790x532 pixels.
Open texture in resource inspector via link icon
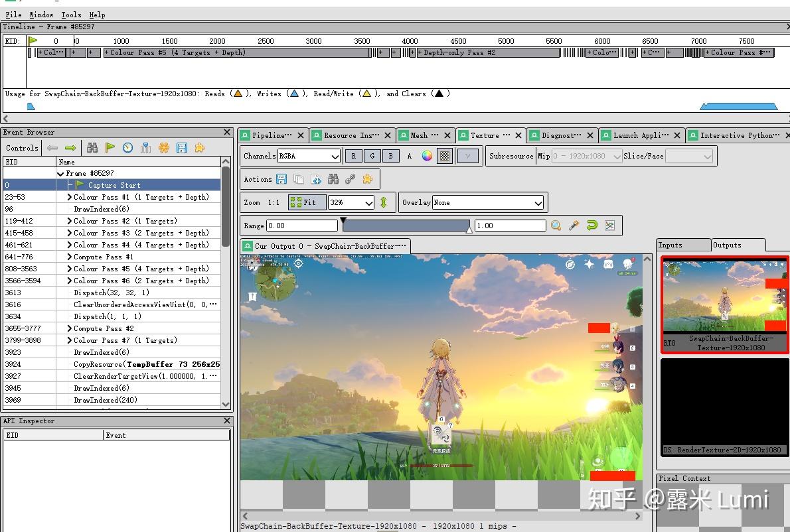point(350,178)
